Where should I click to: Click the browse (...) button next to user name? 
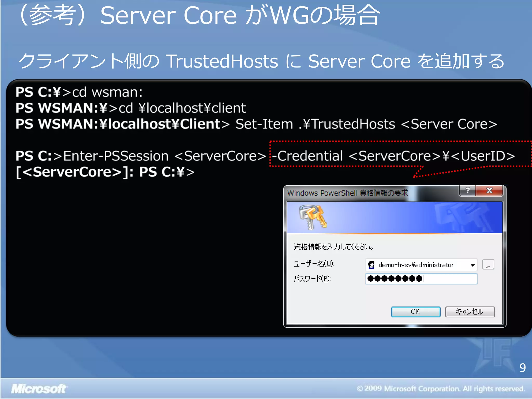click(x=488, y=265)
